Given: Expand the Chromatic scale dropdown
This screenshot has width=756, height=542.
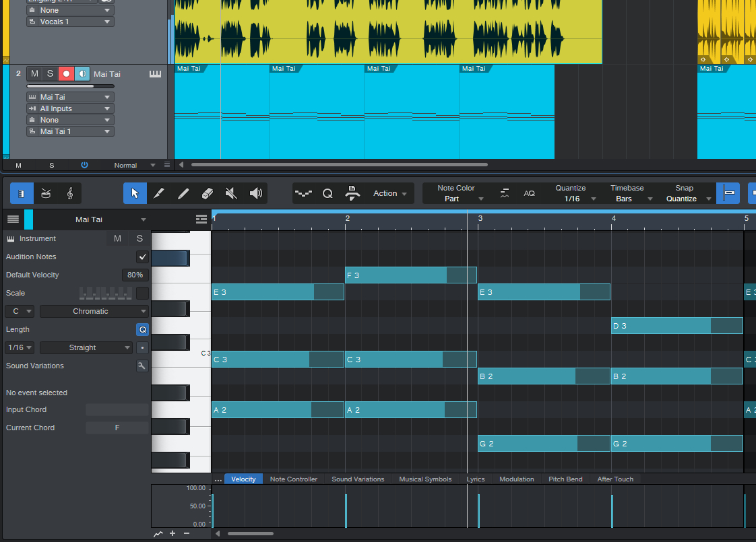Looking at the screenshot, I should 94,311.
